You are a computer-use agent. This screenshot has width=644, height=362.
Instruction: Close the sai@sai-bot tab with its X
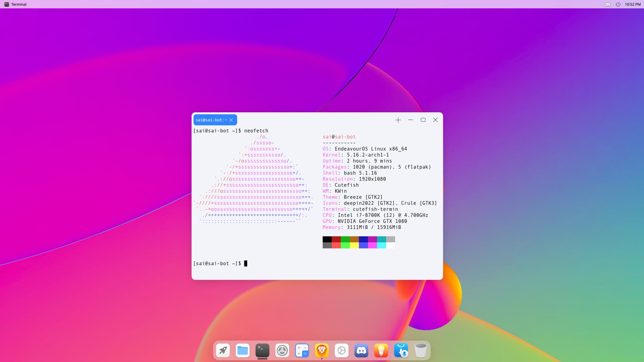click(x=231, y=120)
